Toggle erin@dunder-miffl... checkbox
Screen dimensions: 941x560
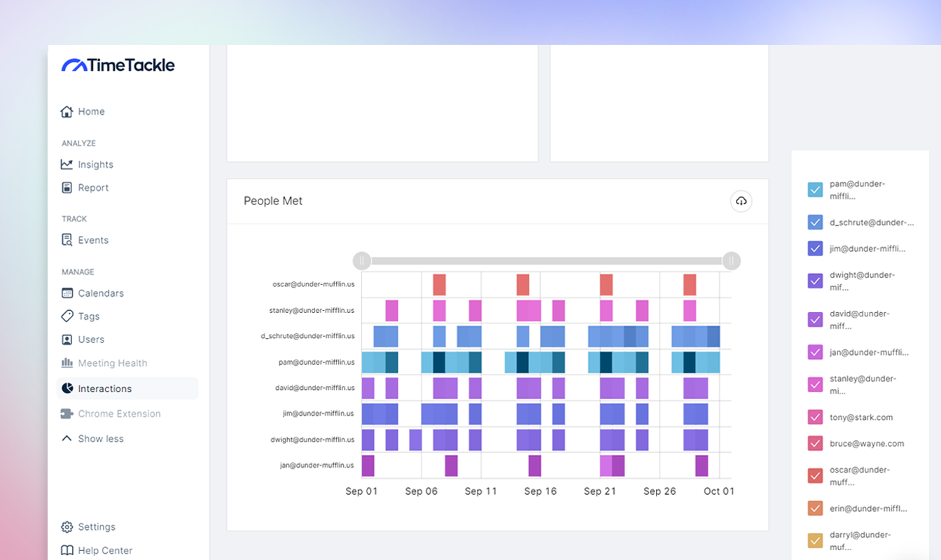coord(815,508)
